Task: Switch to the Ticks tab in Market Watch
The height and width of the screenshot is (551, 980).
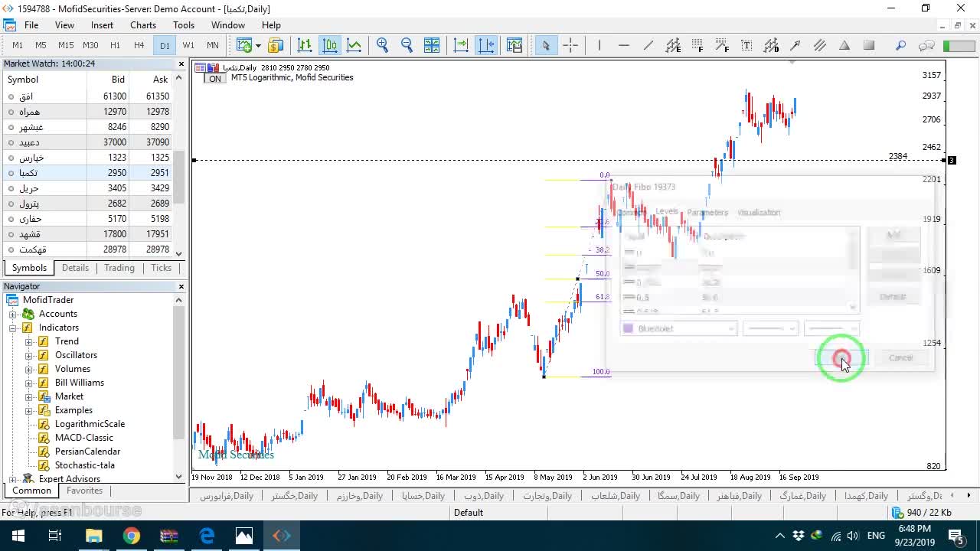Action: (x=162, y=268)
